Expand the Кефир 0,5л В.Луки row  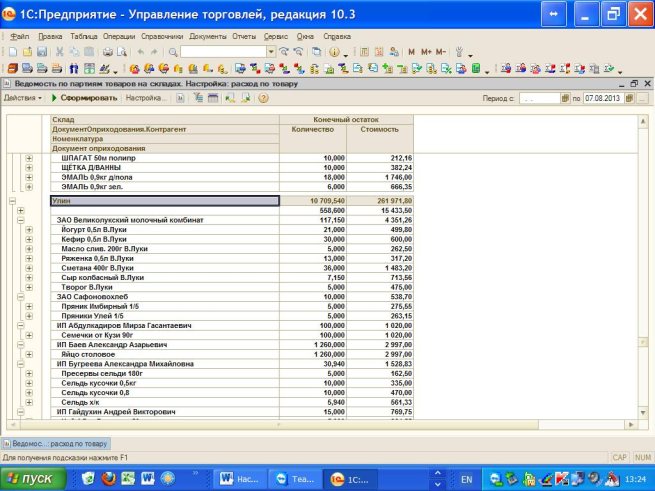point(29,239)
